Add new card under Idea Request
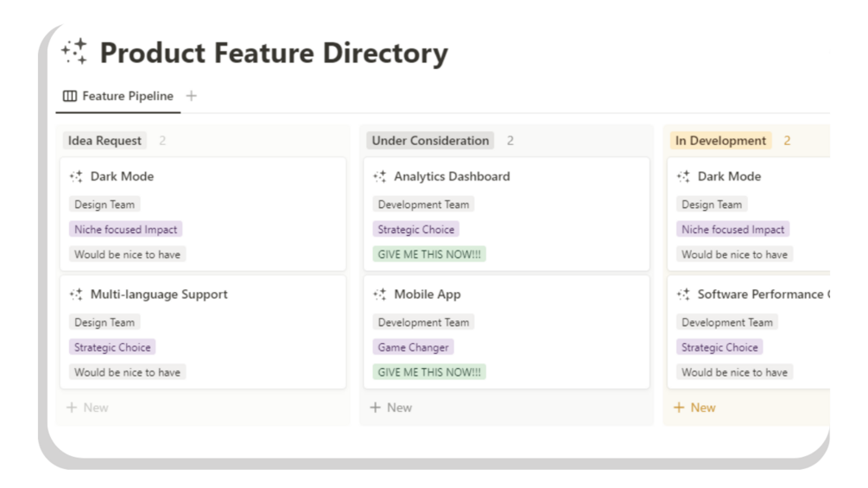The width and height of the screenshot is (868, 488). (87, 408)
